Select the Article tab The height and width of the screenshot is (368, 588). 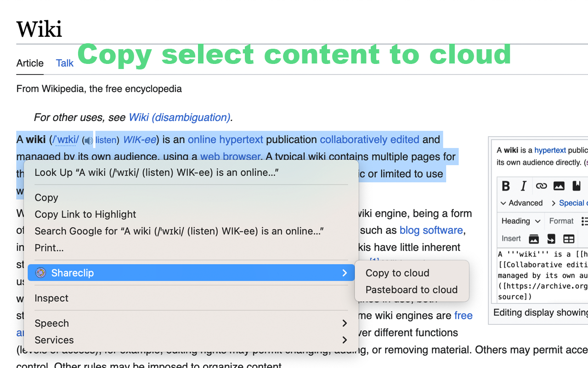(30, 63)
